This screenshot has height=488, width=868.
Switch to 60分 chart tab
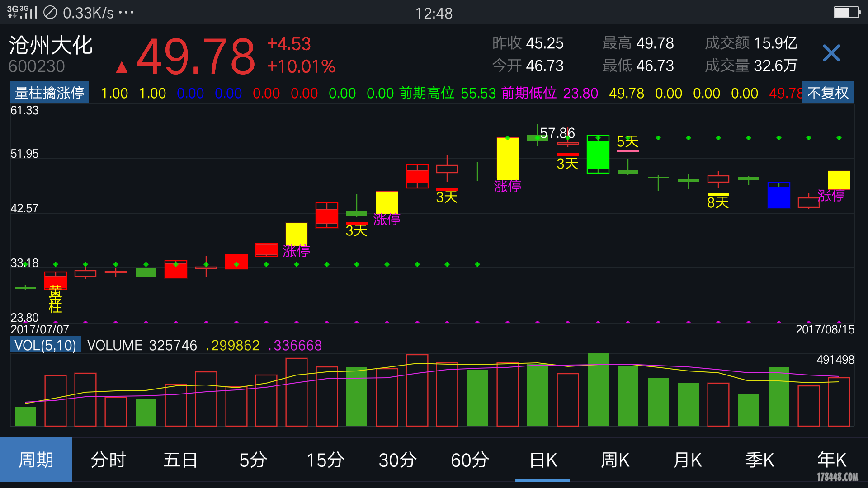point(470,460)
